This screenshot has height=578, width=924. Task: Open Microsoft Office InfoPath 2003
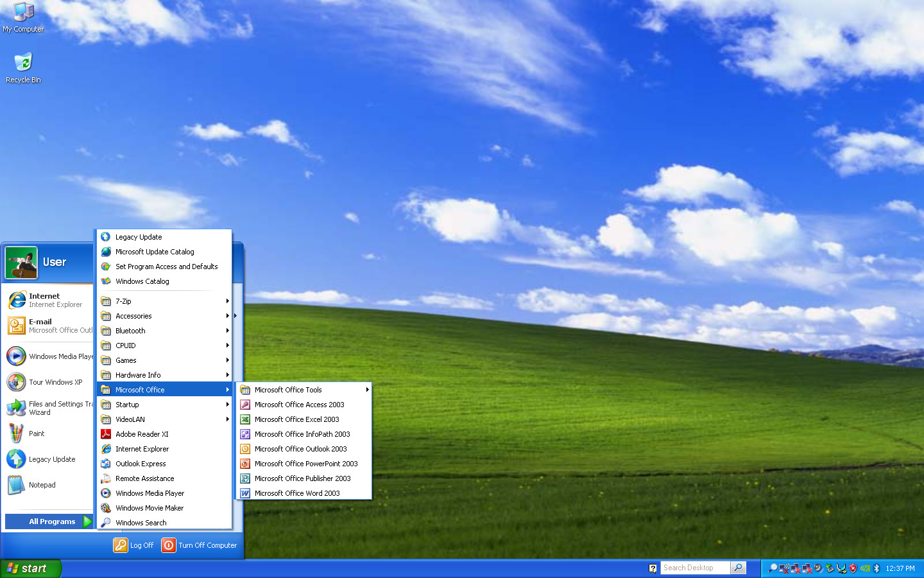[x=302, y=434]
